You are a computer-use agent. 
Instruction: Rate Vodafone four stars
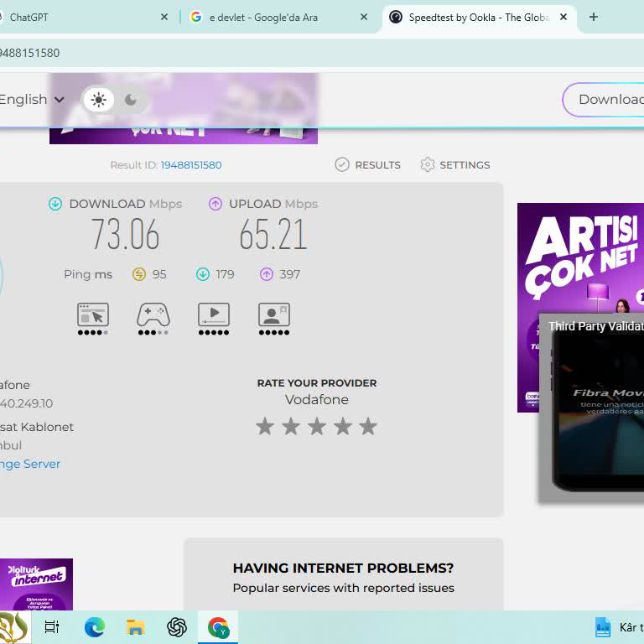[342, 426]
